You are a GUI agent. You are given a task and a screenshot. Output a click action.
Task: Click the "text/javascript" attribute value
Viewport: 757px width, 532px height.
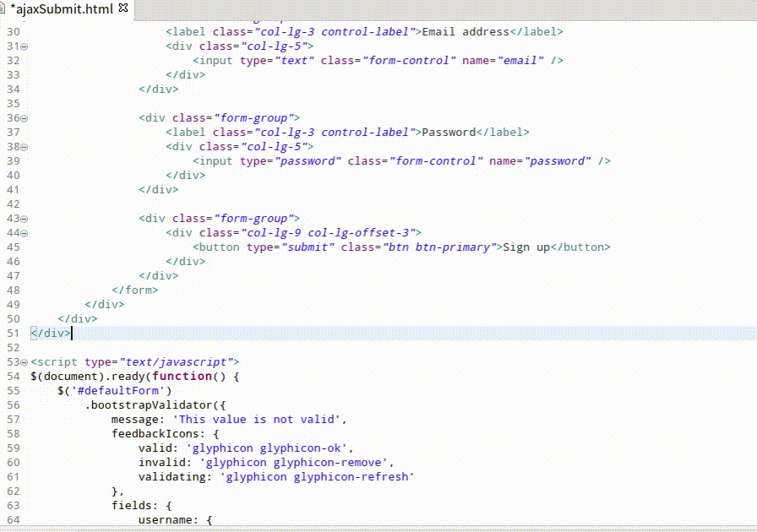(x=176, y=362)
